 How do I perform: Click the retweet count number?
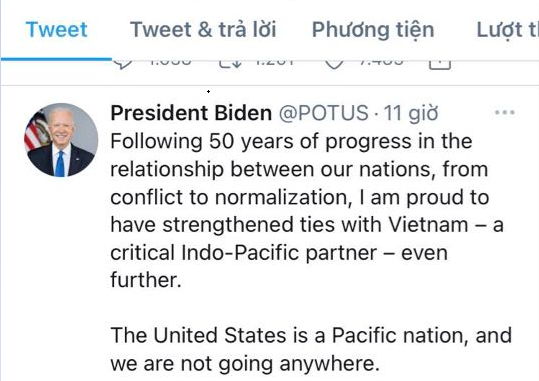pyautogui.click(x=275, y=63)
